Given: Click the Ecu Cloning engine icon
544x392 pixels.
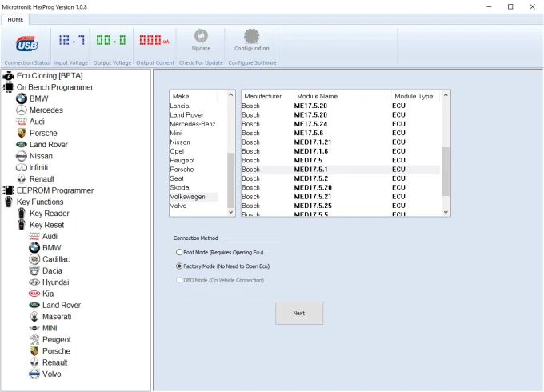Looking at the screenshot, I should coord(9,76).
